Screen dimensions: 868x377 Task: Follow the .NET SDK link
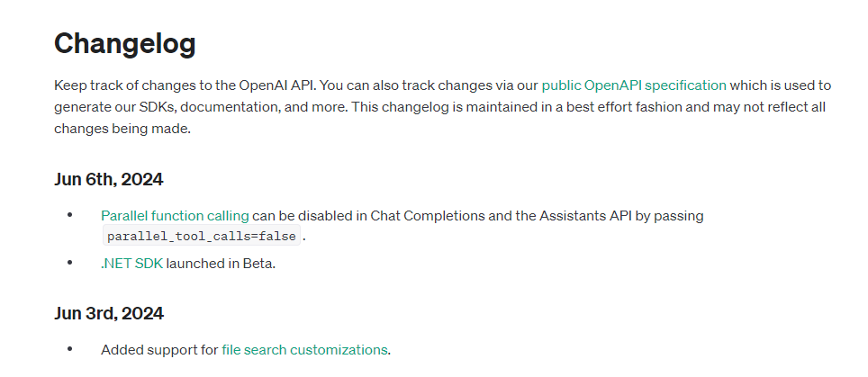click(x=131, y=264)
